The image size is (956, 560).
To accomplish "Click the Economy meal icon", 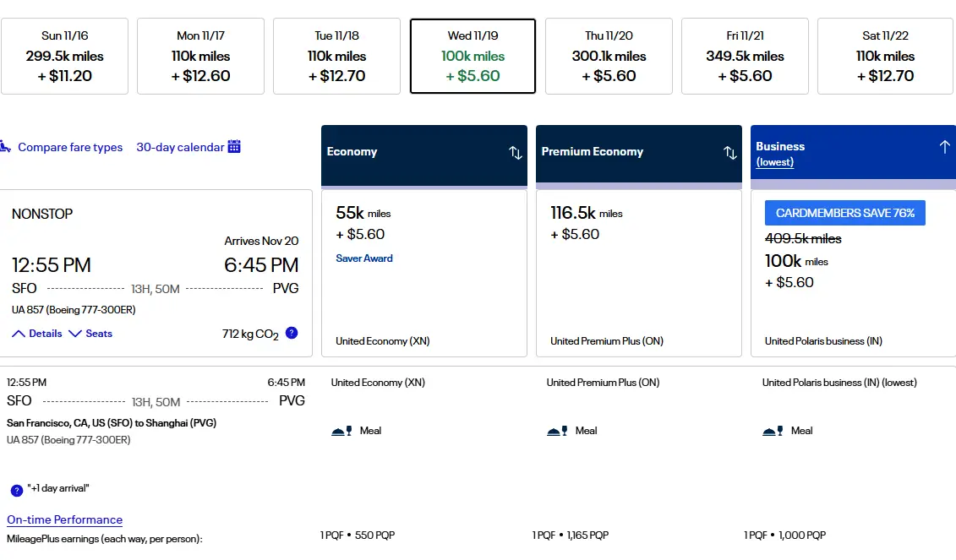I will [x=341, y=431].
